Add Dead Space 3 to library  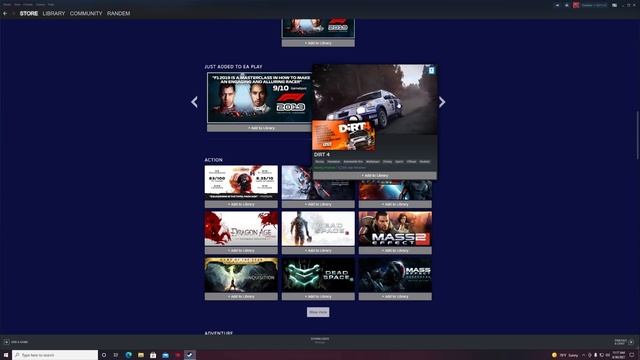(318, 250)
